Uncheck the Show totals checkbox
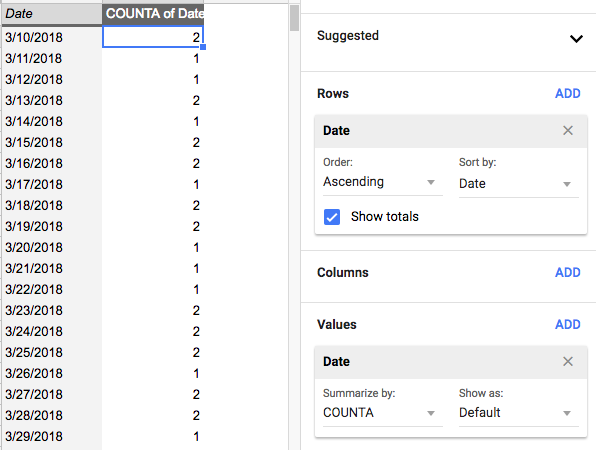This screenshot has width=596, height=450. tap(332, 217)
